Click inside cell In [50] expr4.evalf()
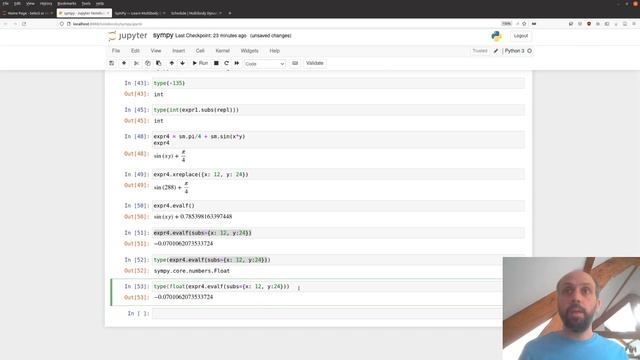This screenshot has height=360, width=640. [338, 206]
